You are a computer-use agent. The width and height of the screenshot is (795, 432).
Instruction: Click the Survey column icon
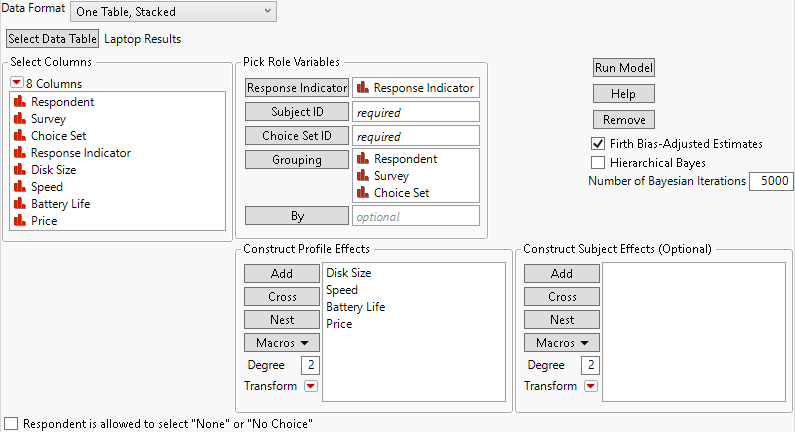[20, 119]
